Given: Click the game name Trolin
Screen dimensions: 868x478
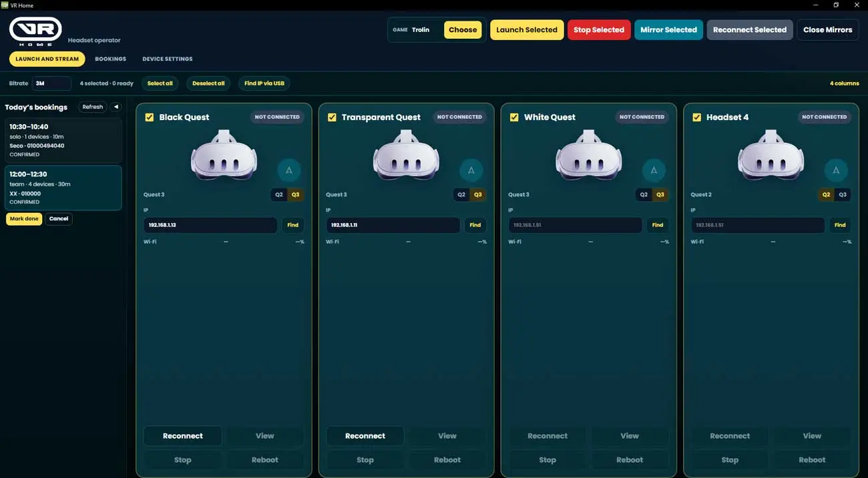Looking at the screenshot, I should tap(421, 30).
